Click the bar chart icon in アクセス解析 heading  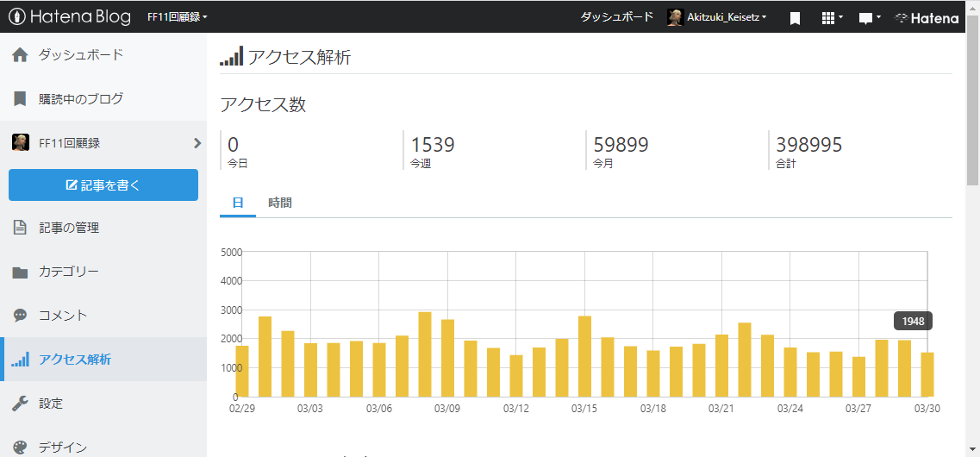231,57
